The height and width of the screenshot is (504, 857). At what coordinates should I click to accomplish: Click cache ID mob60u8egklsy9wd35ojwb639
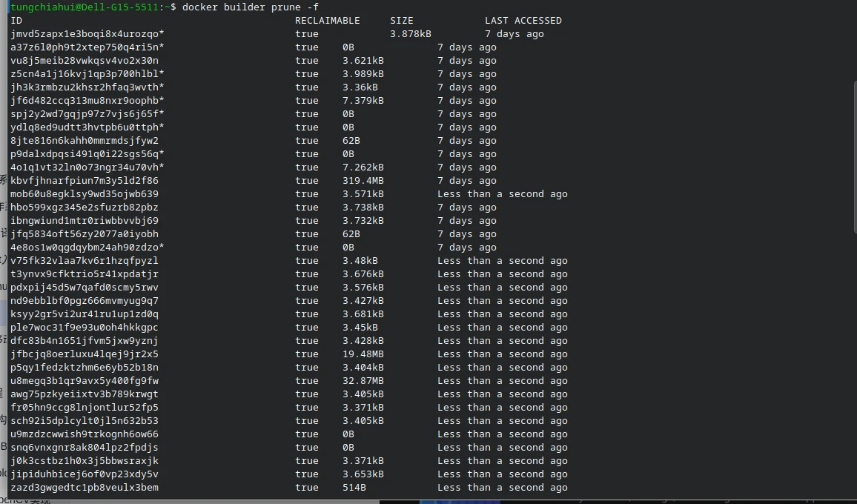click(85, 194)
